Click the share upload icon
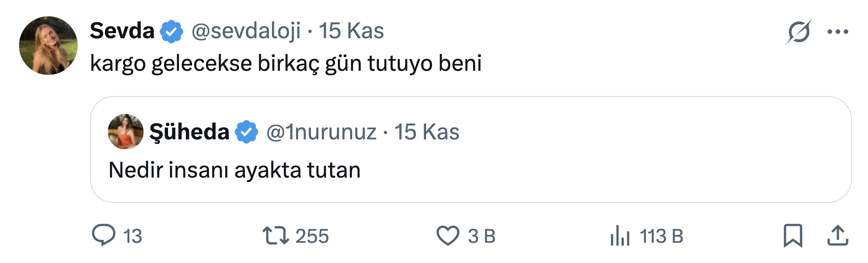The width and height of the screenshot is (868, 263). coord(838,236)
